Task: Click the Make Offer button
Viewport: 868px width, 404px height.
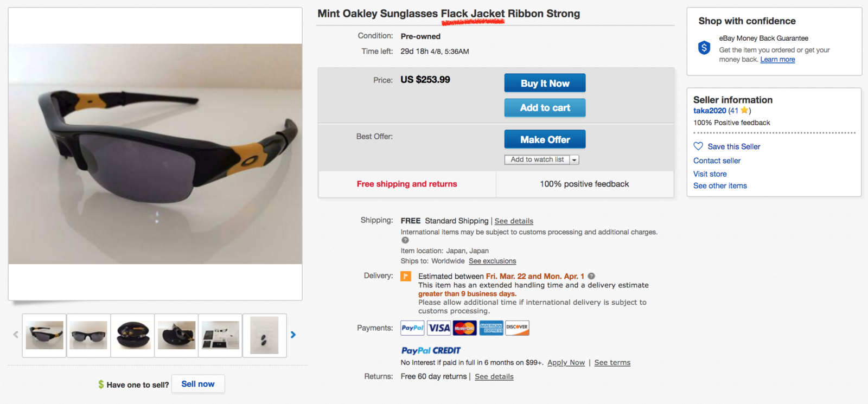Action: click(x=545, y=139)
